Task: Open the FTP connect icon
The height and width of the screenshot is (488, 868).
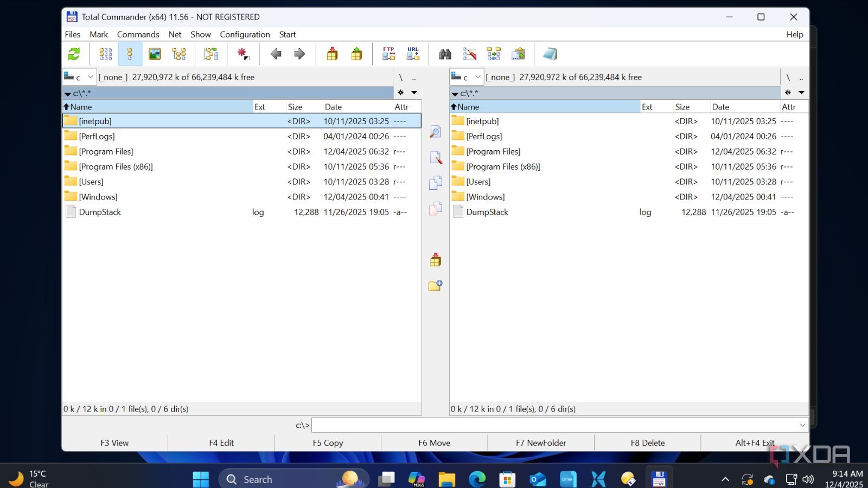Action: [x=388, y=54]
